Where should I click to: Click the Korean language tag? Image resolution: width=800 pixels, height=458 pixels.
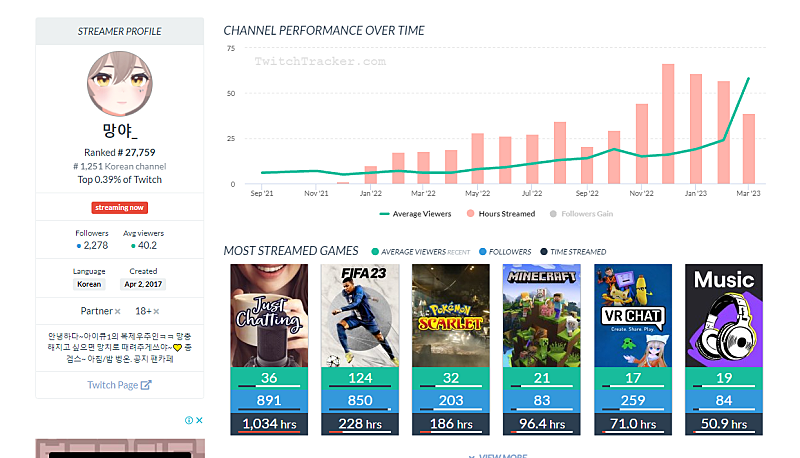tap(89, 284)
